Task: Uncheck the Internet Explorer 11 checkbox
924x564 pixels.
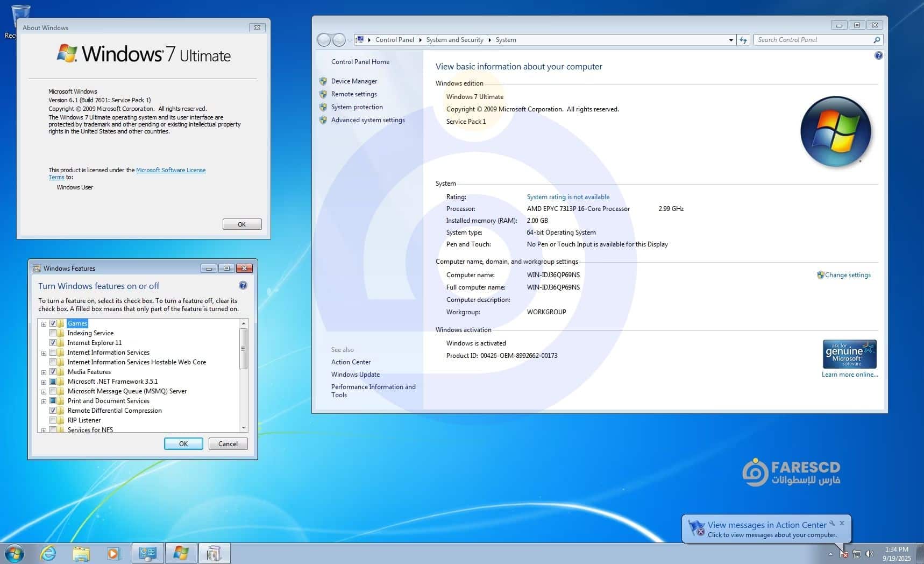Action: pyautogui.click(x=53, y=343)
